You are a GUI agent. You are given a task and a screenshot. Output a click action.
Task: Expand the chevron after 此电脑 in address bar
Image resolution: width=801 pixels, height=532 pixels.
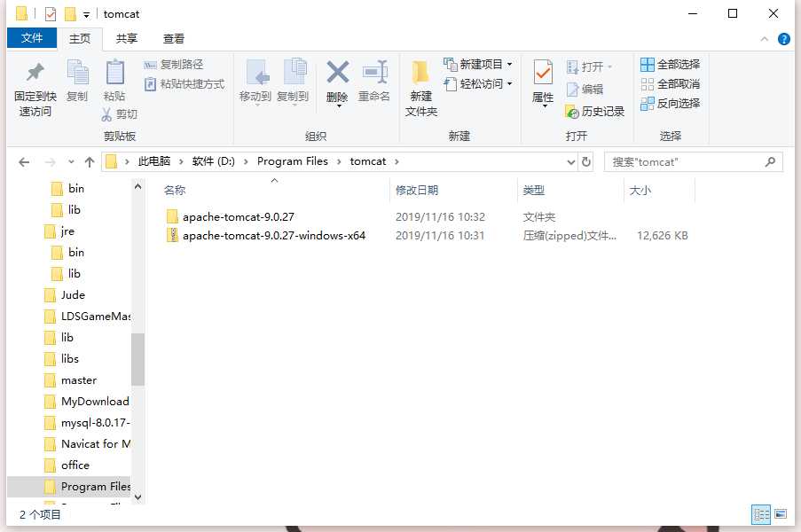coord(181,162)
